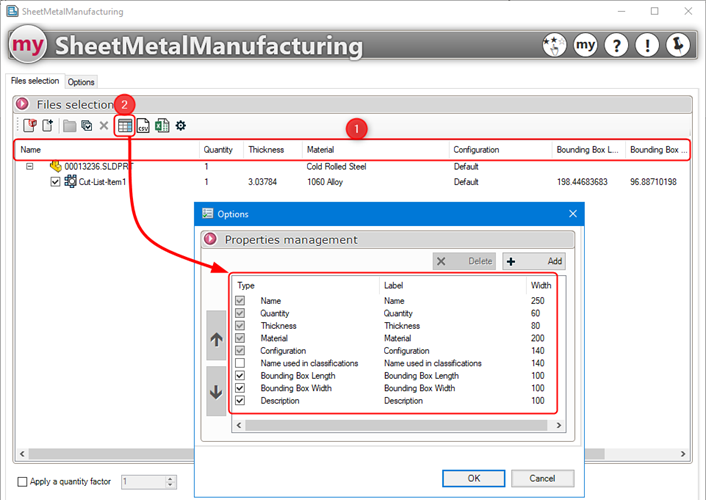
Task: Click the Quantity column header in file list
Action: pyautogui.click(x=221, y=150)
